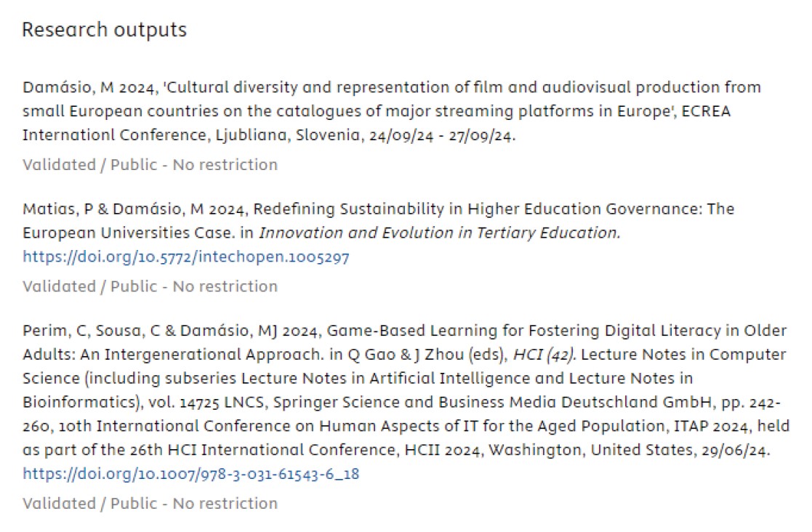Click the italic HCI (42) title
This screenshot has height=532, width=812.
click(544, 355)
